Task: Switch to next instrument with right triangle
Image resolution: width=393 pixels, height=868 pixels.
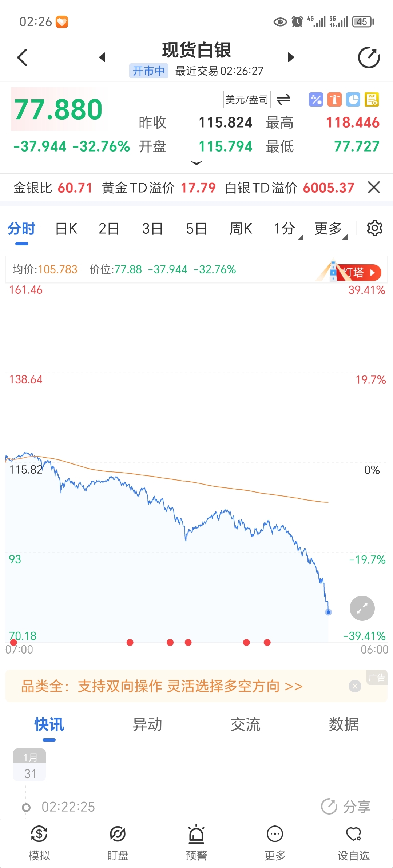Action: tap(291, 57)
